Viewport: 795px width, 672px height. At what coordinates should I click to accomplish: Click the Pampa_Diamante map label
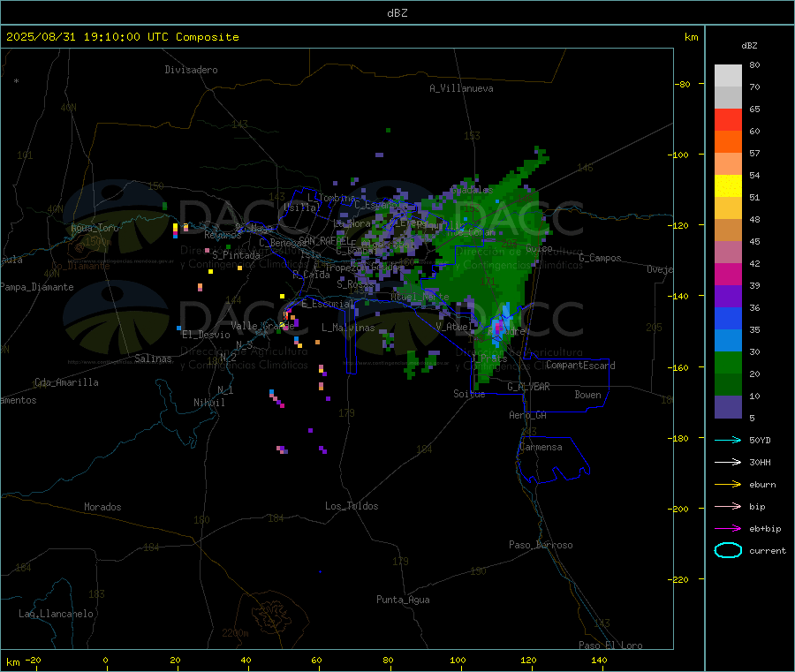point(37,287)
